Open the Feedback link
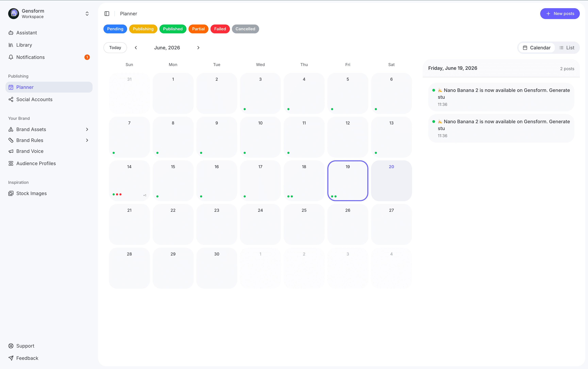Viewport: 588px width, 369px height. pos(49,358)
